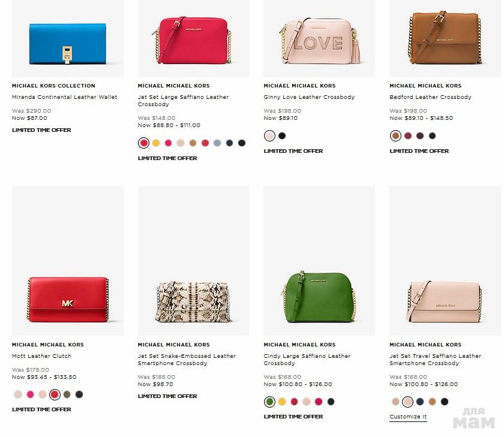The width and height of the screenshot is (504, 437).
Task: Open Mott Leather Clutch product title
Action: [x=41, y=355]
